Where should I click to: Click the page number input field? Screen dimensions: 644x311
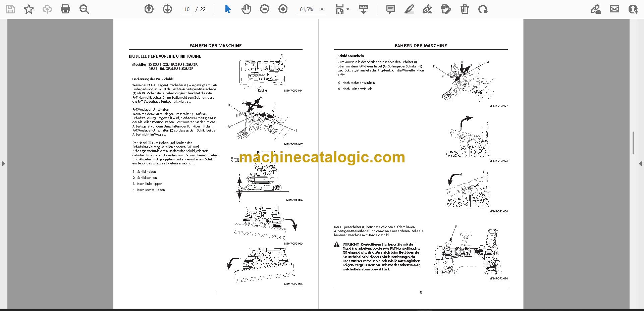187,9
